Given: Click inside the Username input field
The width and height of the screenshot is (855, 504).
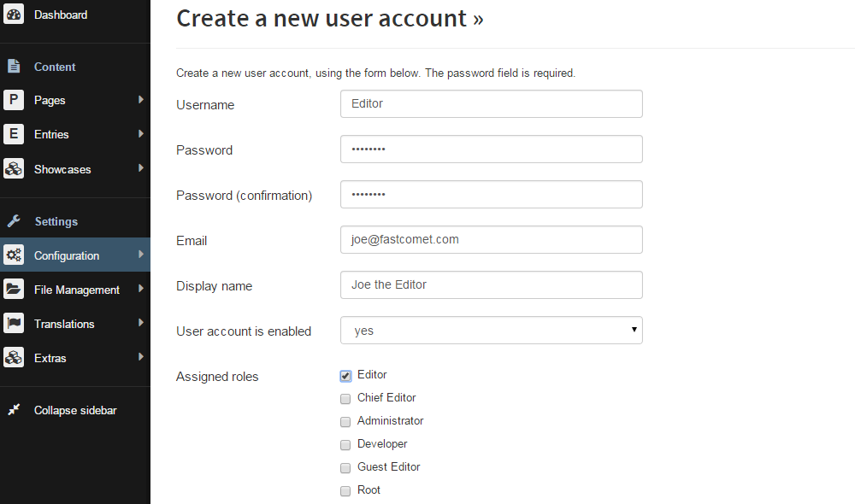Looking at the screenshot, I should [x=492, y=104].
